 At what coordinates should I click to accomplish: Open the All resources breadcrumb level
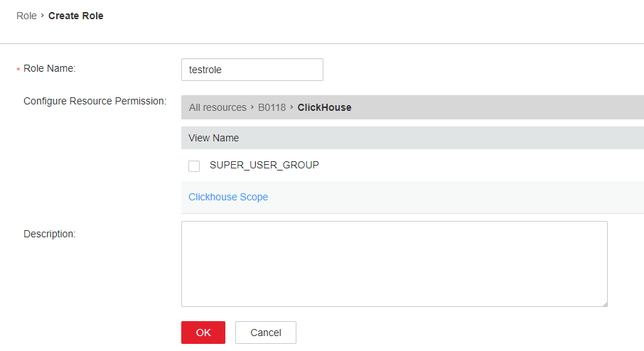[218, 107]
